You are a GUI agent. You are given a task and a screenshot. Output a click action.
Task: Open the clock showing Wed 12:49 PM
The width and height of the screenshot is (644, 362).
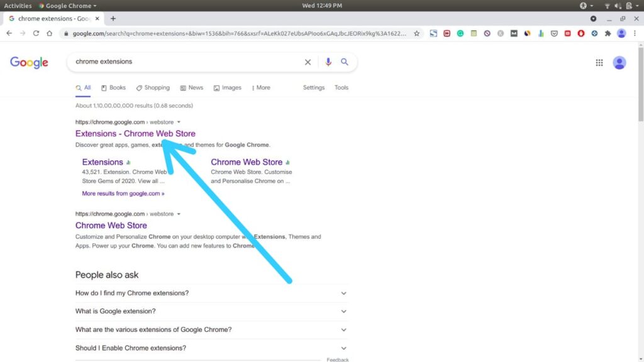pyautogui.click(x=322, y=6)
